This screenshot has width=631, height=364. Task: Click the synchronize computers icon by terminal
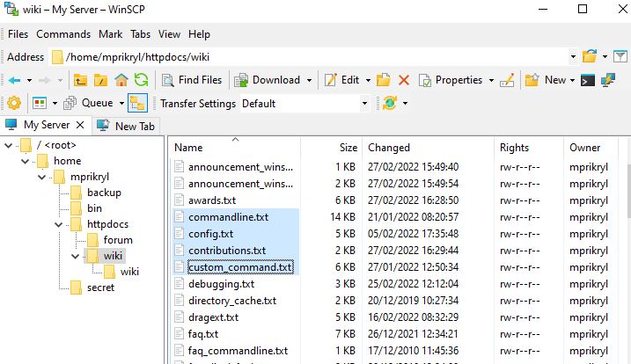[x=608, y=80]
